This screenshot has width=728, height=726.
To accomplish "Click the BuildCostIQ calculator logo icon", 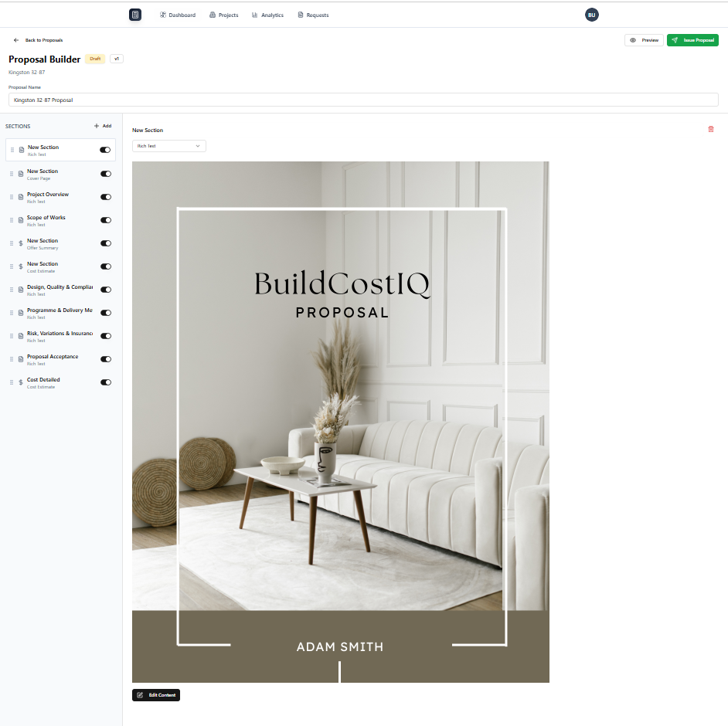I will click(135, 15).
